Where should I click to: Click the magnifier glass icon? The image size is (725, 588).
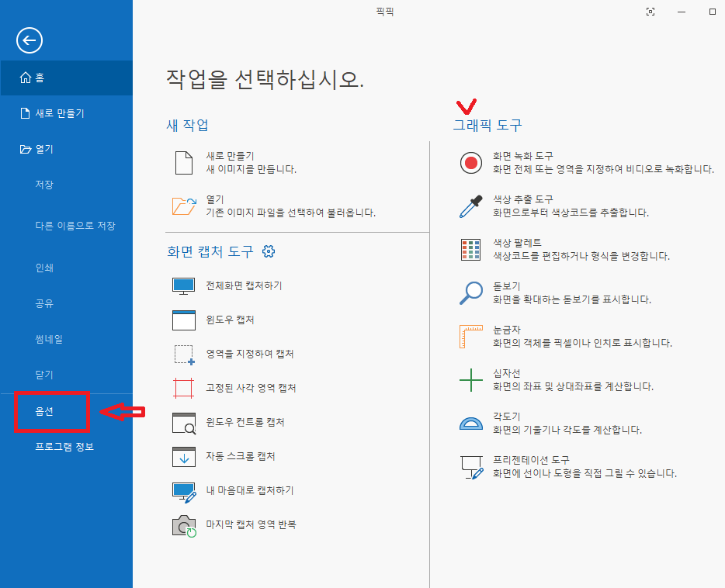tap(470, 293)
